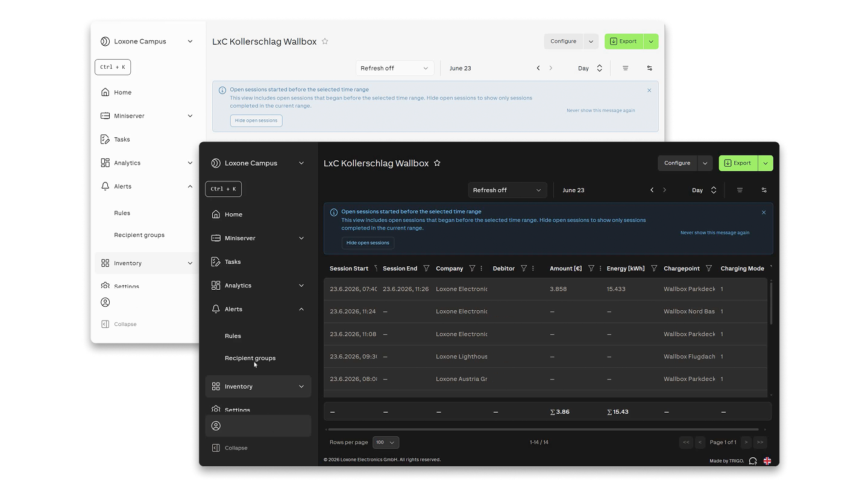Screen dimensions: 868x488
Task: Filter the Amount [€] column
Action: click(591, 269)
